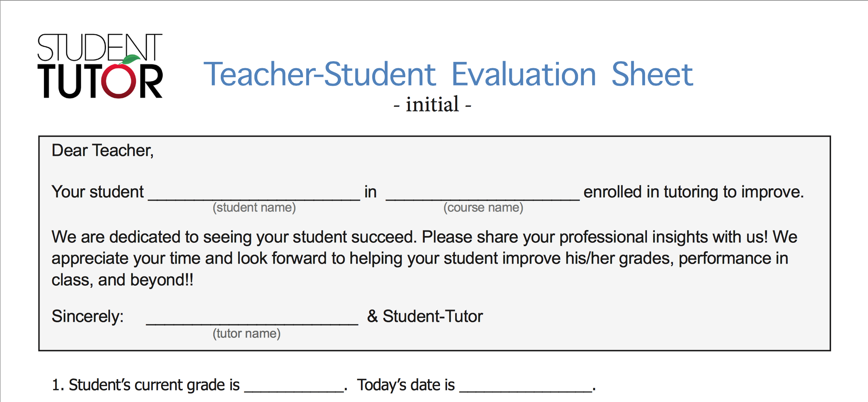Click the '& Student-Tutor' signature text
Screen dimensions: 868x402
425,316
